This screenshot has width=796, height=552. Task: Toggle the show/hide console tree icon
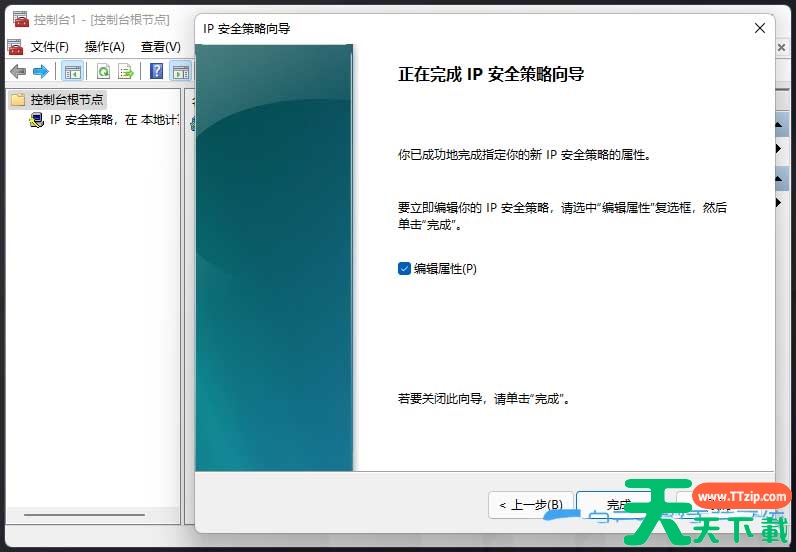(73, 72)
